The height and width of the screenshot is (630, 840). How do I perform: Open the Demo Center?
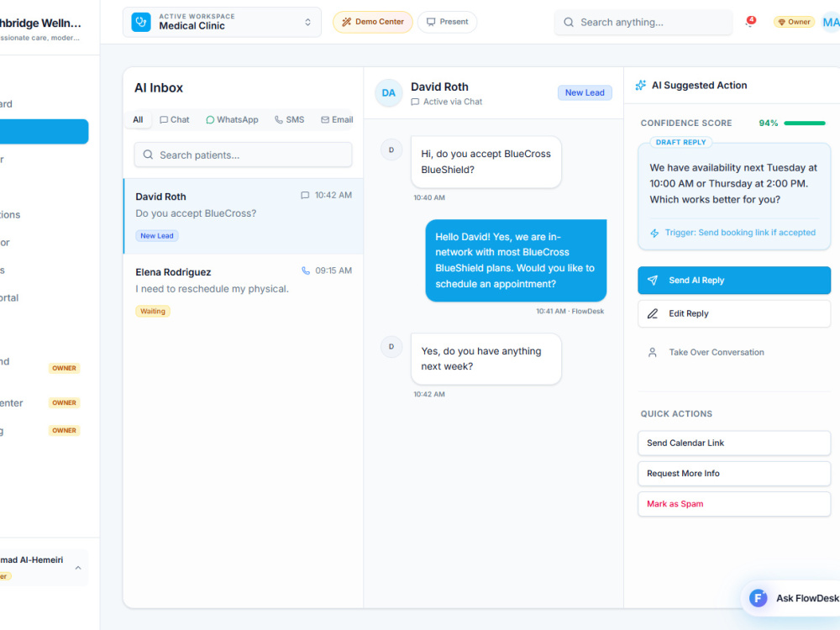click(373, 22)
